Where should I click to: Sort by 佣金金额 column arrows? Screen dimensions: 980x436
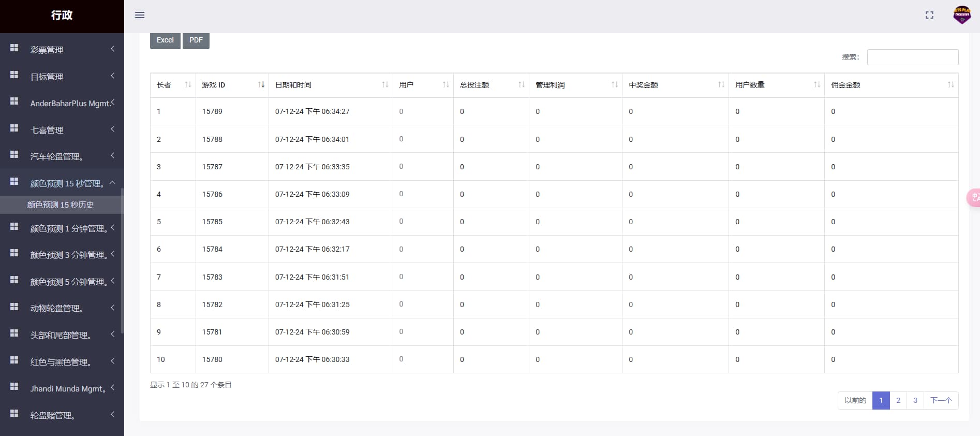coord(951,85)
